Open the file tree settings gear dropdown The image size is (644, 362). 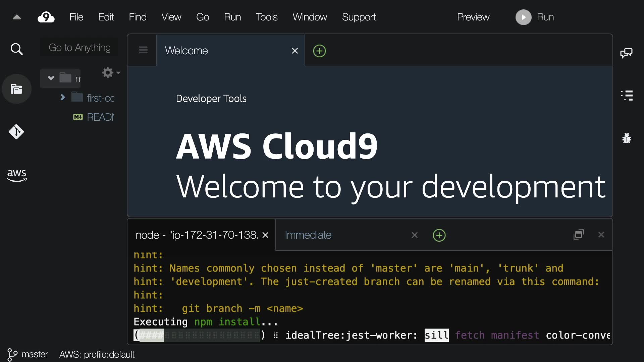(111, 72)
